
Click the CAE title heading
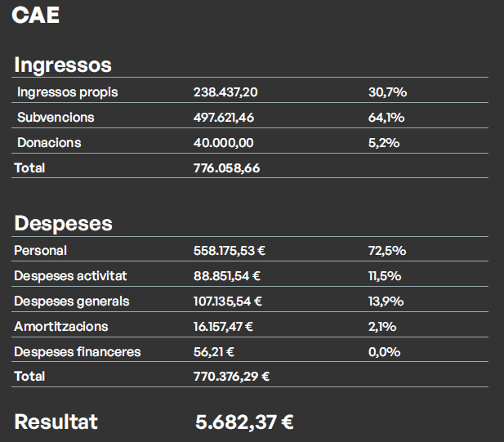pyautogui.click(x=36, y=16)
